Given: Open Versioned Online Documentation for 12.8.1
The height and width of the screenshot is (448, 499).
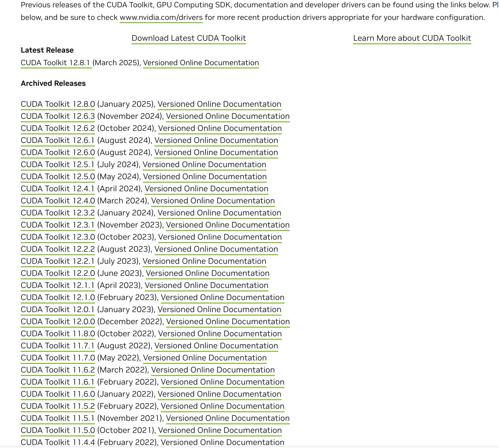Looking at the screenshot, I should (201, 63).
